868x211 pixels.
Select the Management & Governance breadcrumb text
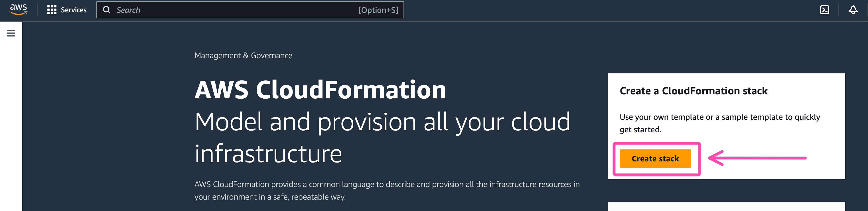[243, 55]
